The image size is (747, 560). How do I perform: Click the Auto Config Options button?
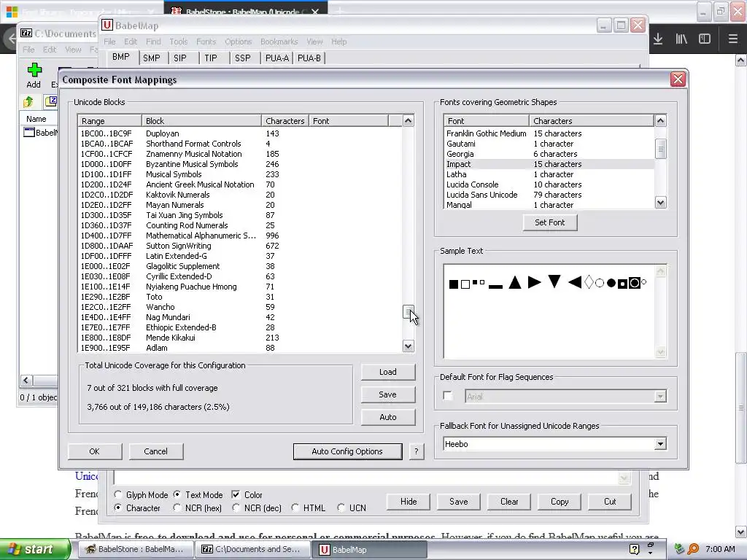347,451
